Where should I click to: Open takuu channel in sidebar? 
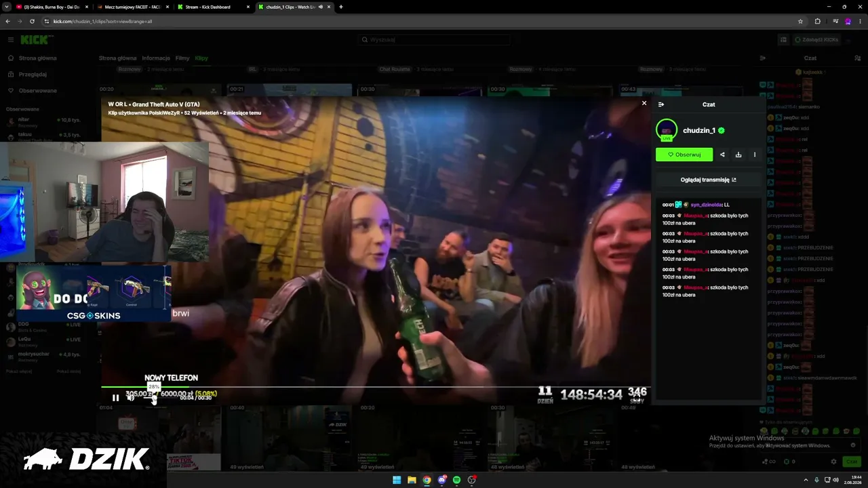tap(42, 136)
